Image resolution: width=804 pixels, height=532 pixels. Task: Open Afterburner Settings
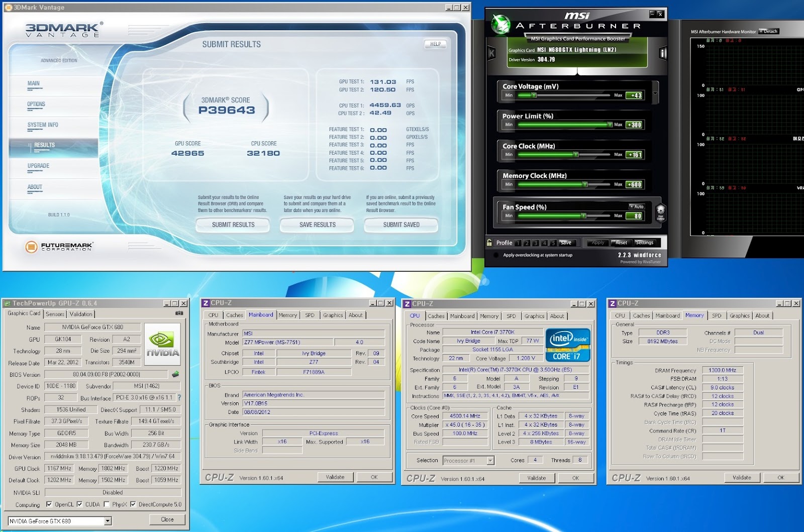click(644, 243)
